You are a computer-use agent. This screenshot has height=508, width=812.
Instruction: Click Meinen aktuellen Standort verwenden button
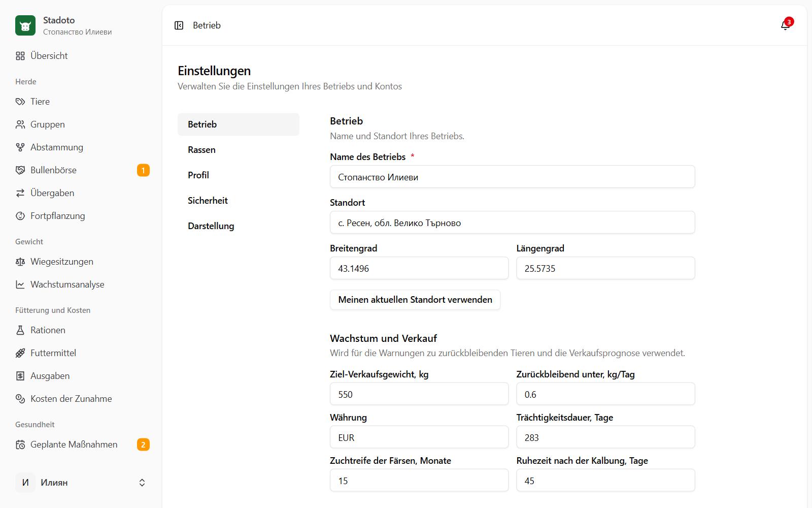(x=415, y=300)
